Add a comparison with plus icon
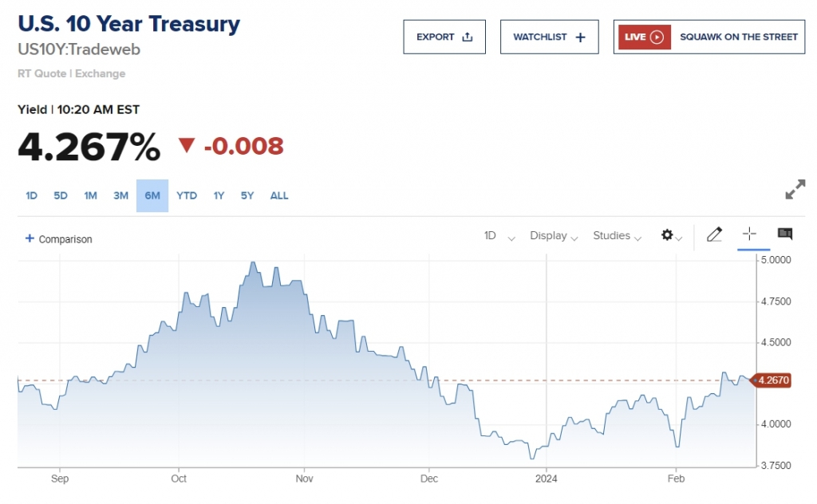 click(x=58, y=238)
